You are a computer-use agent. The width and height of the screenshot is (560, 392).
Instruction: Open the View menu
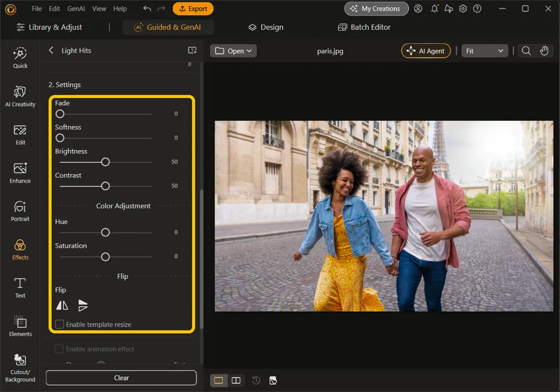(99, 8)
